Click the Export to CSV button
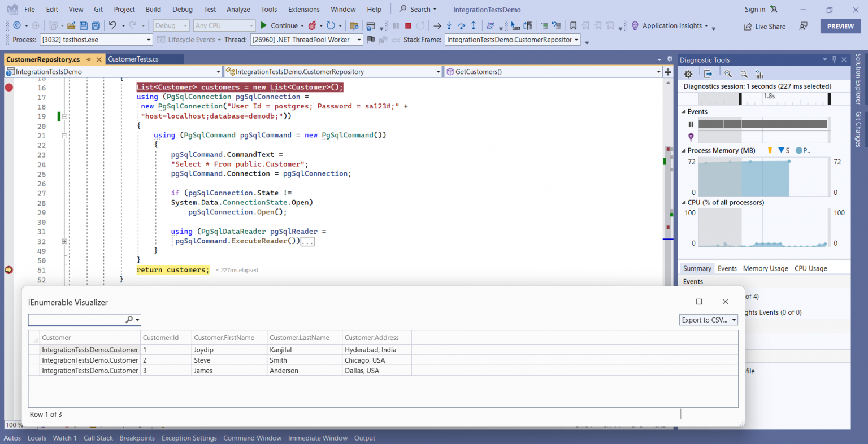The height and width of the screenshot is (444, 868). [x=705, y=320]
